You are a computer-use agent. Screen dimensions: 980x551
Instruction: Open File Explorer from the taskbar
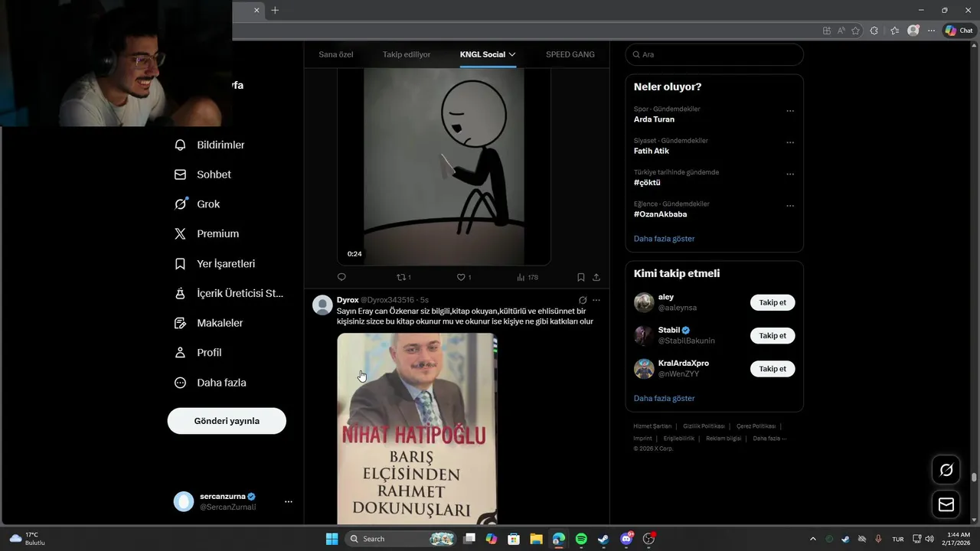click(x=536, y=539)
